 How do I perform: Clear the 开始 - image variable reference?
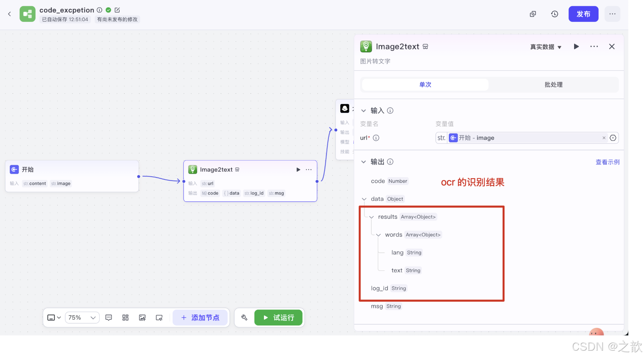[604, 138]
